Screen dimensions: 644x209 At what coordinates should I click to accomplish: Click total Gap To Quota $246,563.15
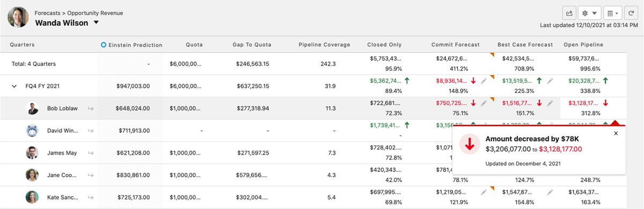[252, 64]
